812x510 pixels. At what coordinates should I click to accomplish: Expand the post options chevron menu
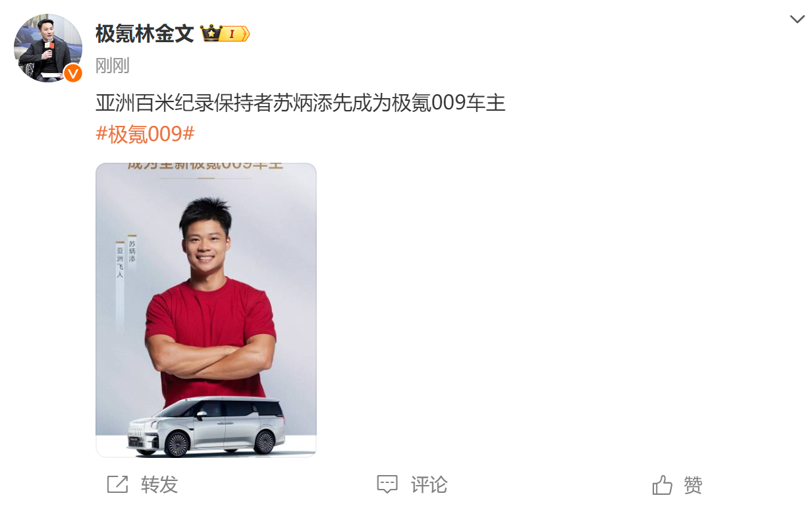[x=797, y=19]
